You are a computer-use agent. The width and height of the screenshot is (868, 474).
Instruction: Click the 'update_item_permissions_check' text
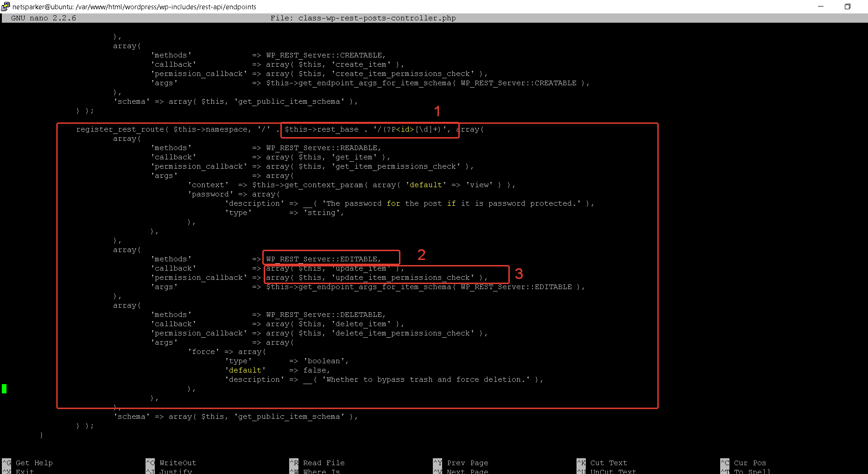(x=403, y=278)
